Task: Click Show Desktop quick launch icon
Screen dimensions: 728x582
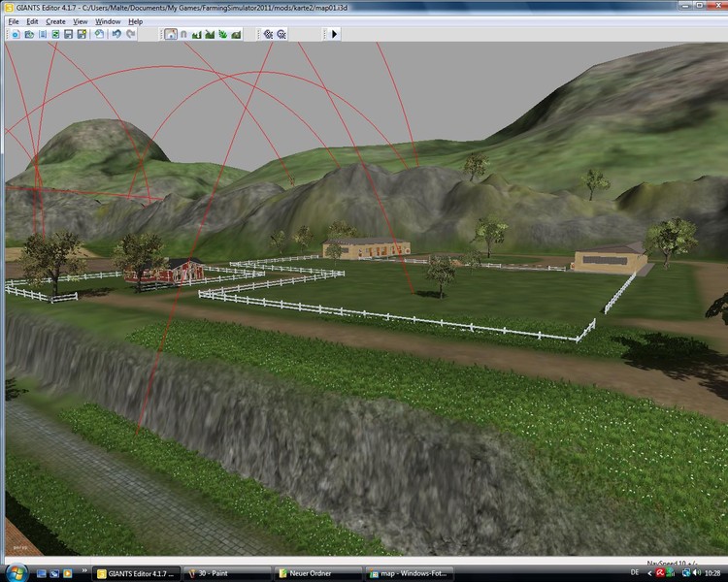Action: pyautogui.click(x=42, y=573)
